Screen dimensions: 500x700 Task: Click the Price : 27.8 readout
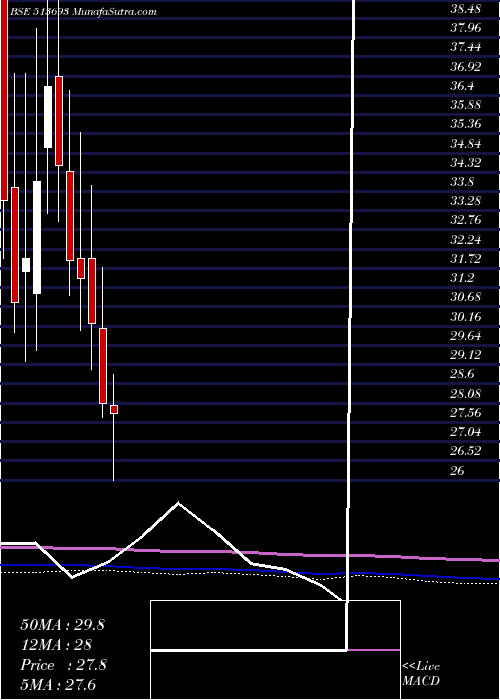click(x=63, y=665)
